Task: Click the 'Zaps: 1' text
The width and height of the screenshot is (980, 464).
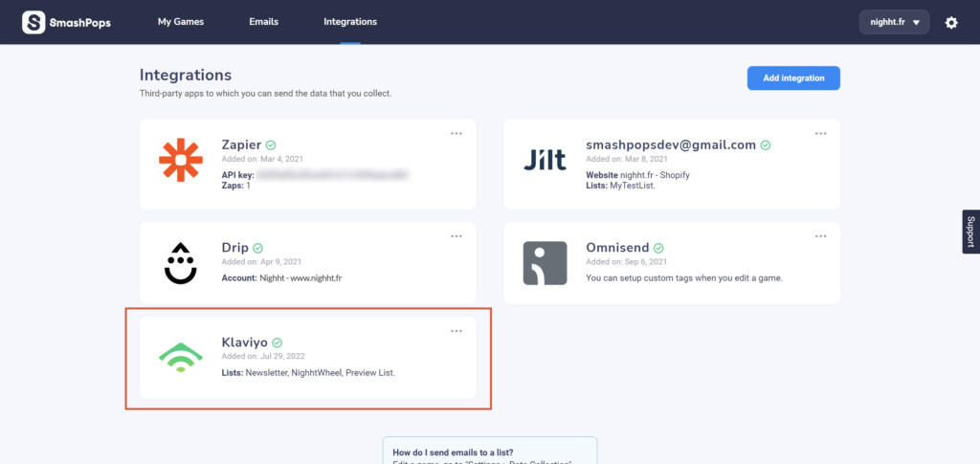Action: pos(236,186)
